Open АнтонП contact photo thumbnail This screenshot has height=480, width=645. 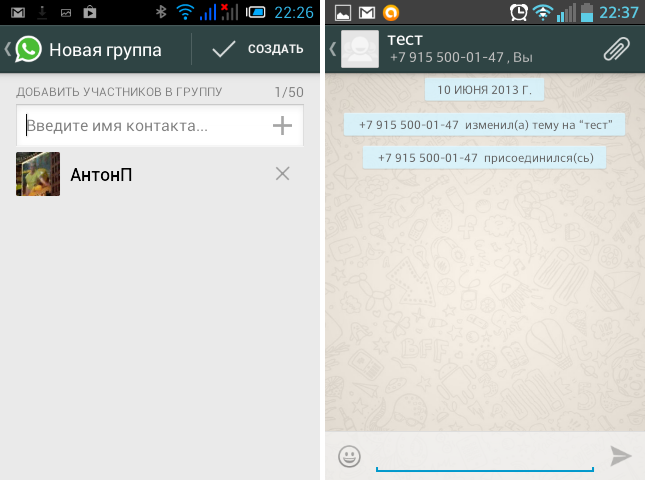38,174
